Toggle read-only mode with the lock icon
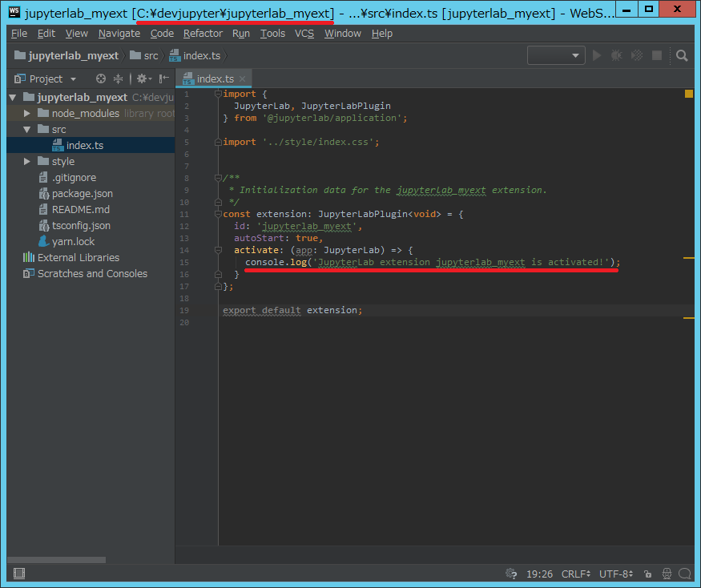The width and height of the screenshot is (701, 588). [648, 574]
